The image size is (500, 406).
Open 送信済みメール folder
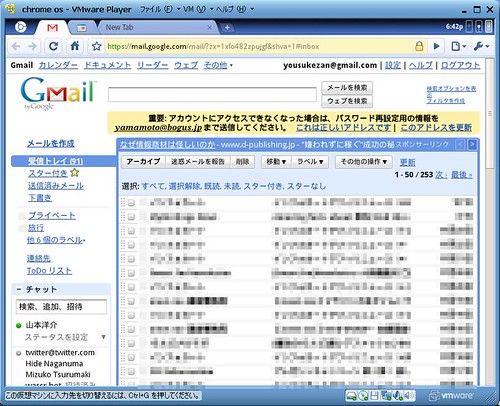(x=56, y=186)
